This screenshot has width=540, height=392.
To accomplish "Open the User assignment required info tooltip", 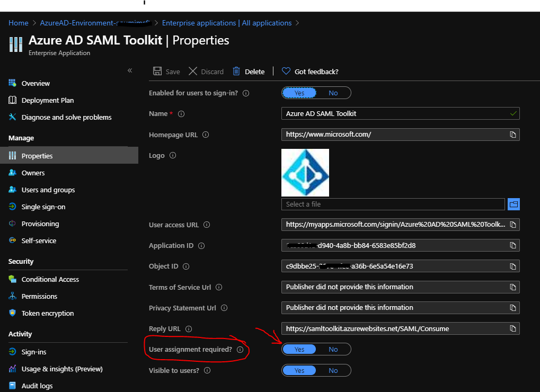I will click(240, 349).
